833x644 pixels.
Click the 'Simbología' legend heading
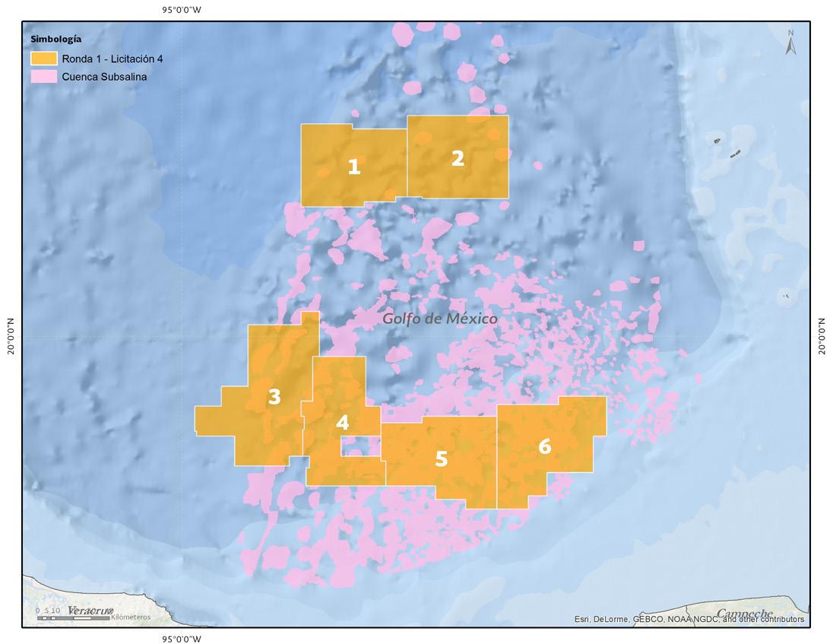point(56,40)
